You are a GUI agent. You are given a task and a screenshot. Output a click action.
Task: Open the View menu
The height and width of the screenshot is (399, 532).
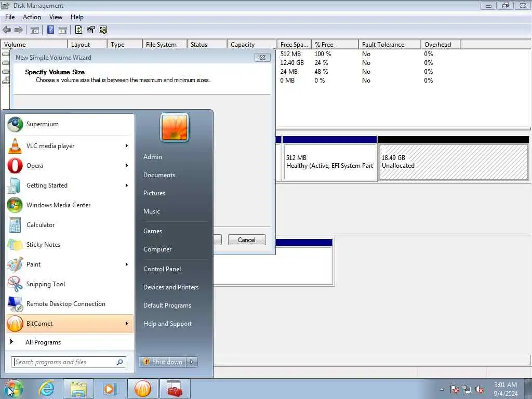click(x=56, y=17)
